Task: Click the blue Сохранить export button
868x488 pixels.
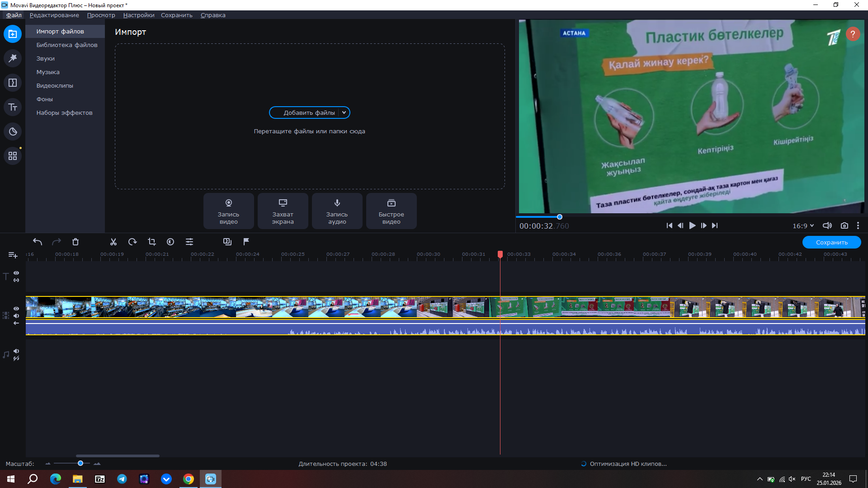Action: click(831, 242)
